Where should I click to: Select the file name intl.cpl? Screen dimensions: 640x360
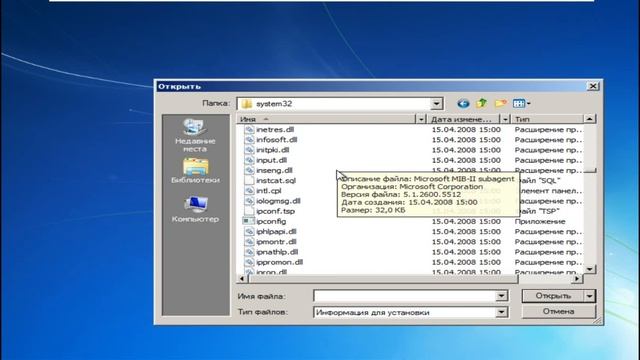tap(269, 191)
